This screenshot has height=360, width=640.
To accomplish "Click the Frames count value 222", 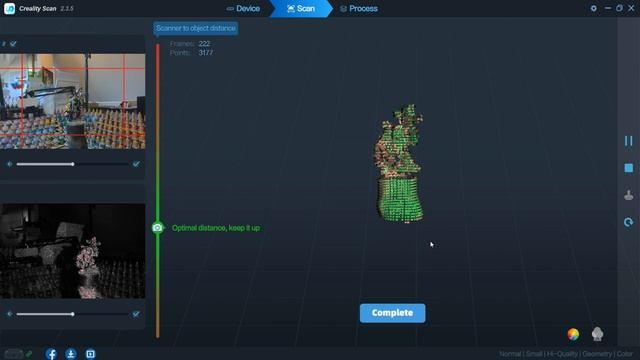I will [x=204, y=44].
